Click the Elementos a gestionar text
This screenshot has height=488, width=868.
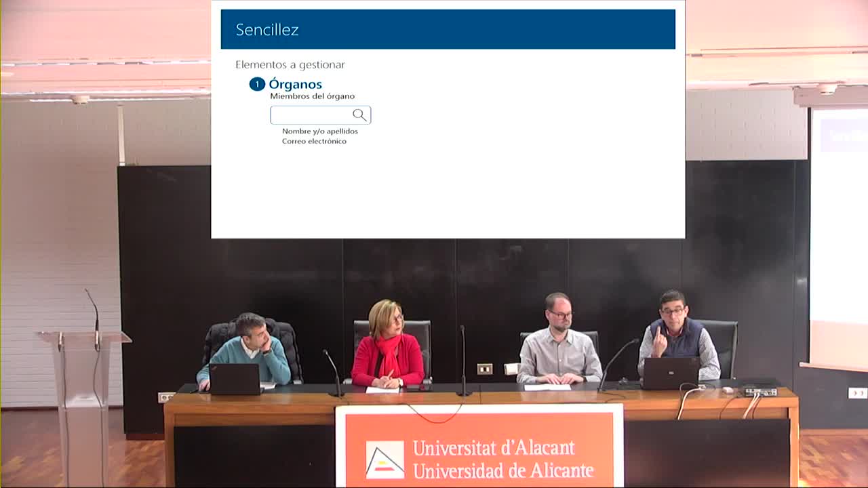click(x=290, y=65)
